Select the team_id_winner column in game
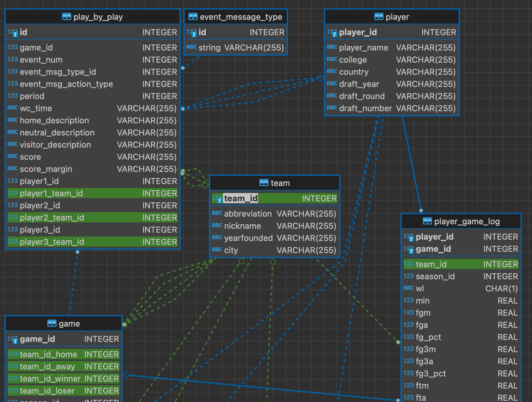The width and height of the screenshot is (532, 402). pyautogui.click(x=64, y=379)
